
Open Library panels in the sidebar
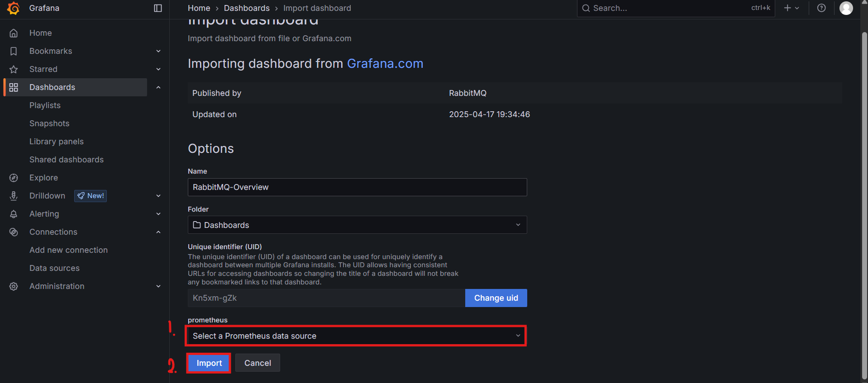point(57,142)
